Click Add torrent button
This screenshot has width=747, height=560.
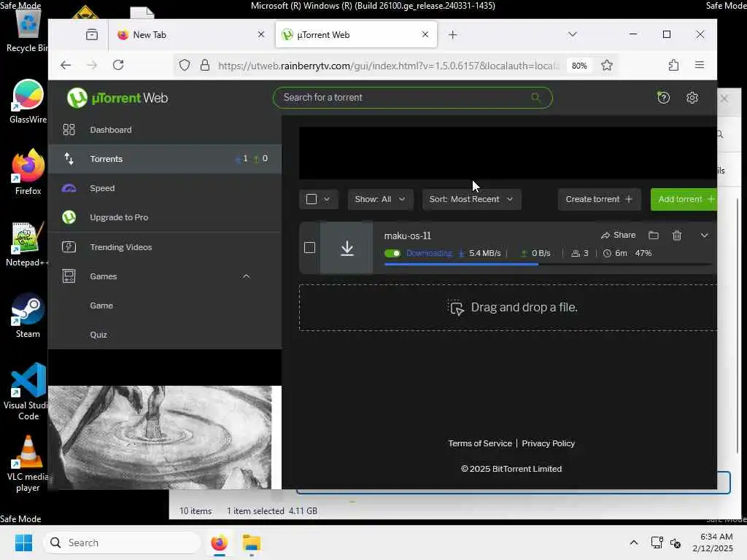pyautogui.click(x=684, y=199)
